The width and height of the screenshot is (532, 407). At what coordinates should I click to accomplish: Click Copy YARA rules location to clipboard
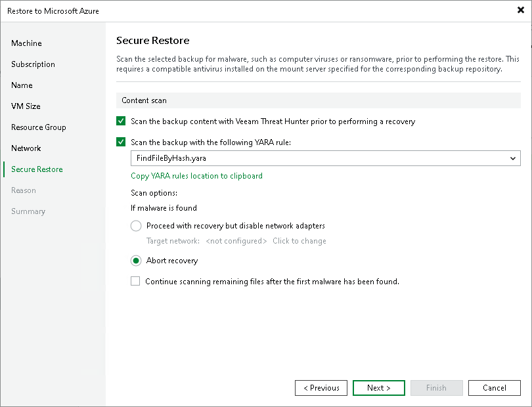click(196, 176)
